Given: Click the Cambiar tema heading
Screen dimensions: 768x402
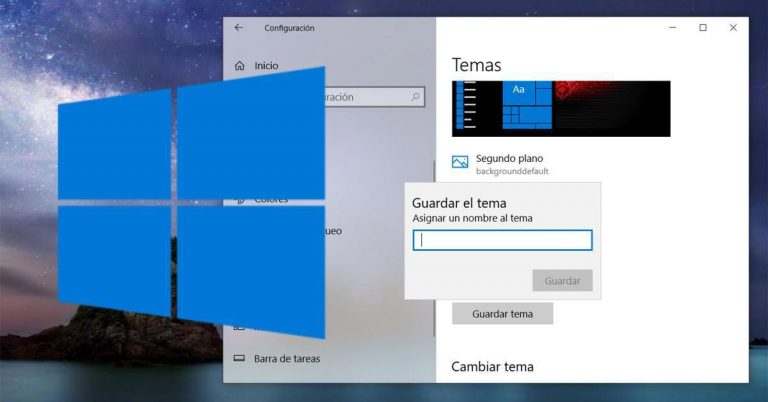Looking at the screenshot, I should (492, 367).
